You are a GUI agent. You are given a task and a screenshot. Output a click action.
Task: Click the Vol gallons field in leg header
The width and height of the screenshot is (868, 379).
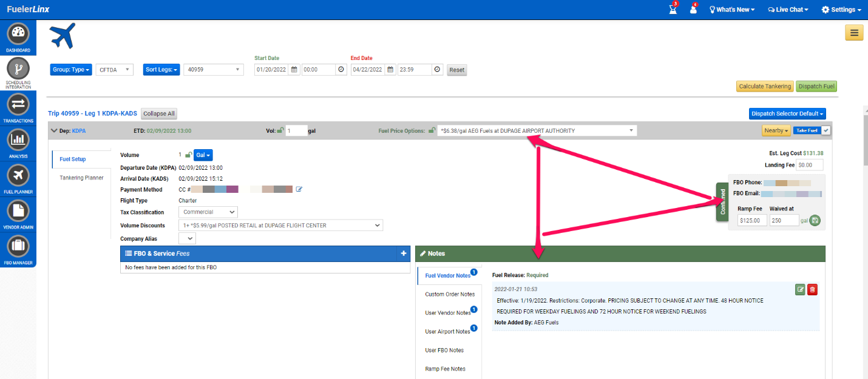pyautogui.click(x=296, y=130)
